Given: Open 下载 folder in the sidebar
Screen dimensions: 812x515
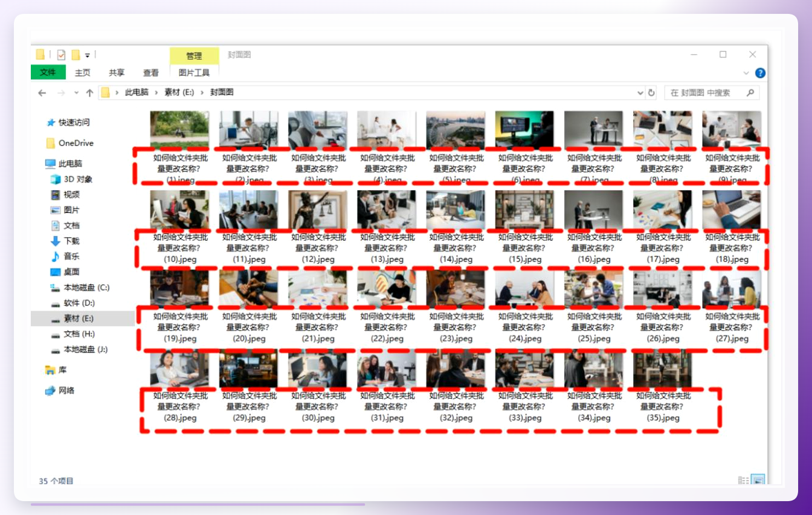Looking at the screenshot, I should [65, 241].
